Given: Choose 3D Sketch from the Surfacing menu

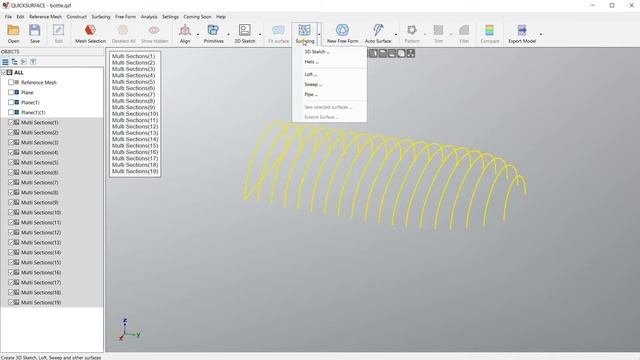Looking at the screenshot, I should [x=329, y=52].
